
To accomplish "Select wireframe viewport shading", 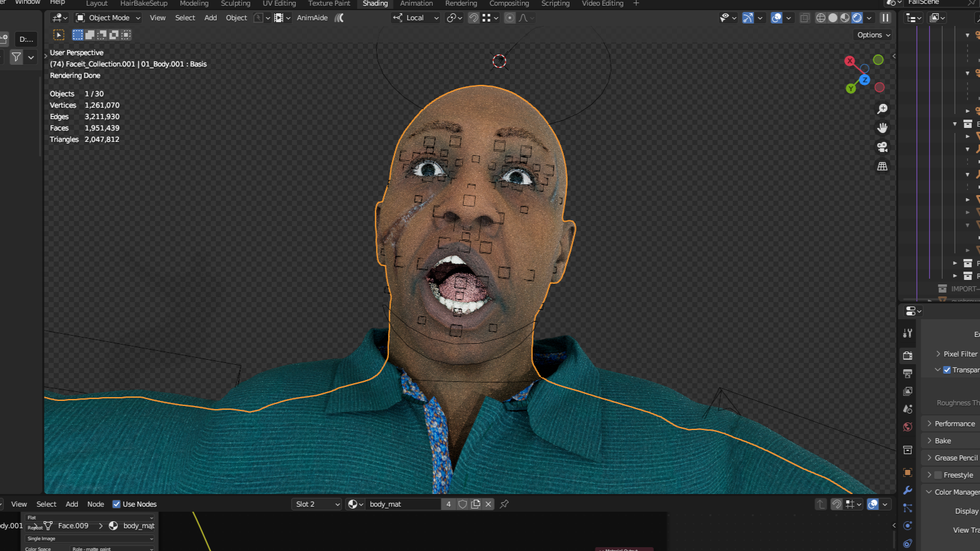I will [820, 18].
